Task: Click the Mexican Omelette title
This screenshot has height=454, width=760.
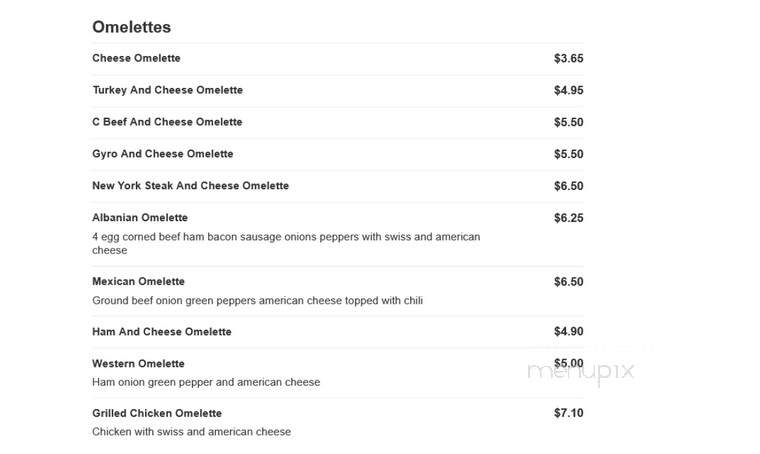Action: [x=139, y=282]
